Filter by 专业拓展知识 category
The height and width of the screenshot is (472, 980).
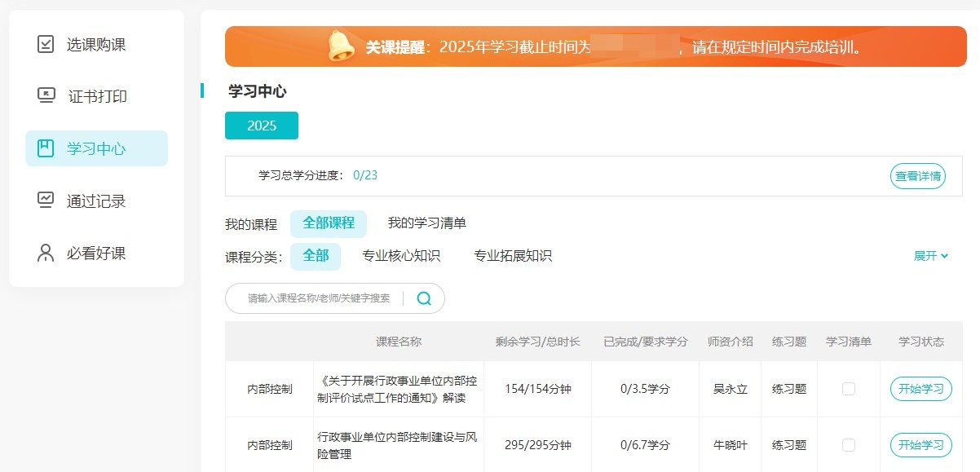pos(513,256)
